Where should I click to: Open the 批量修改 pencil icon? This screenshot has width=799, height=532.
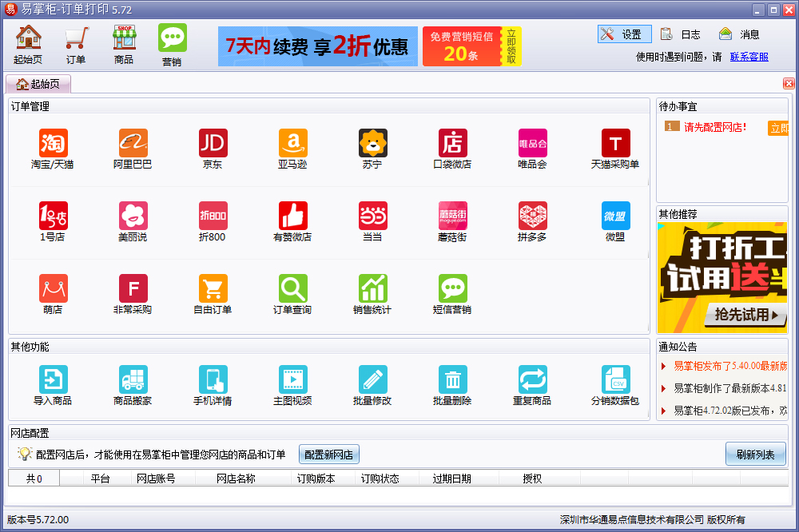[x=373, y=385]
